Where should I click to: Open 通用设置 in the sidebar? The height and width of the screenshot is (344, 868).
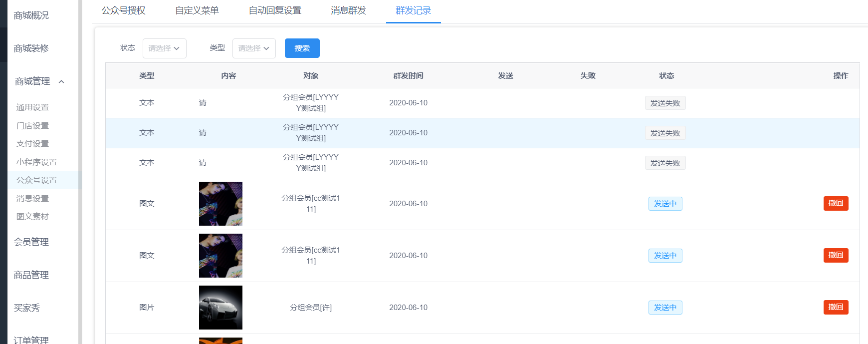pos(32,107)
